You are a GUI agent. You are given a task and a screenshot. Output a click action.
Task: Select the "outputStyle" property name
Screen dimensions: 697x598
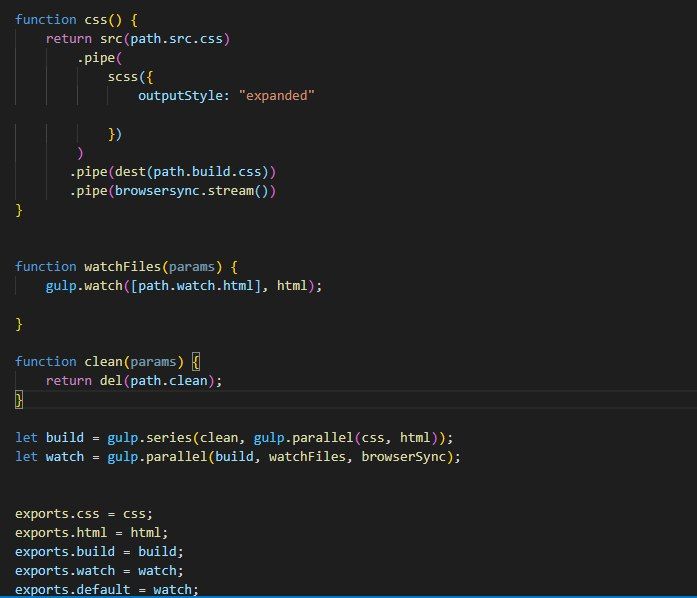(180, 96)
